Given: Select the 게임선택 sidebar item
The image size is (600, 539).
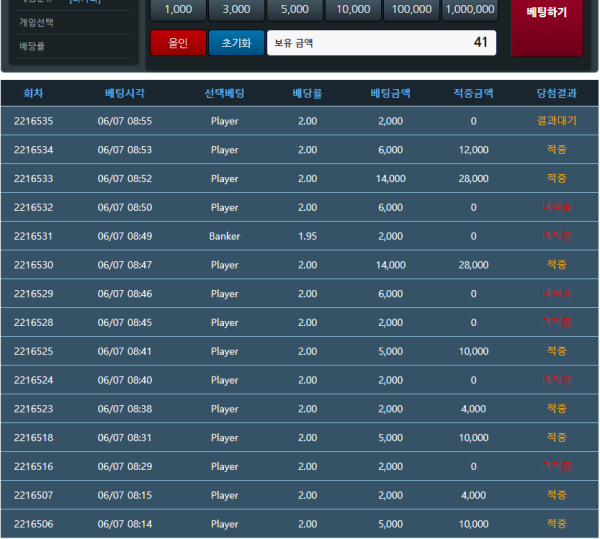Looking at the screenshot, I should (x=38, y=22).
